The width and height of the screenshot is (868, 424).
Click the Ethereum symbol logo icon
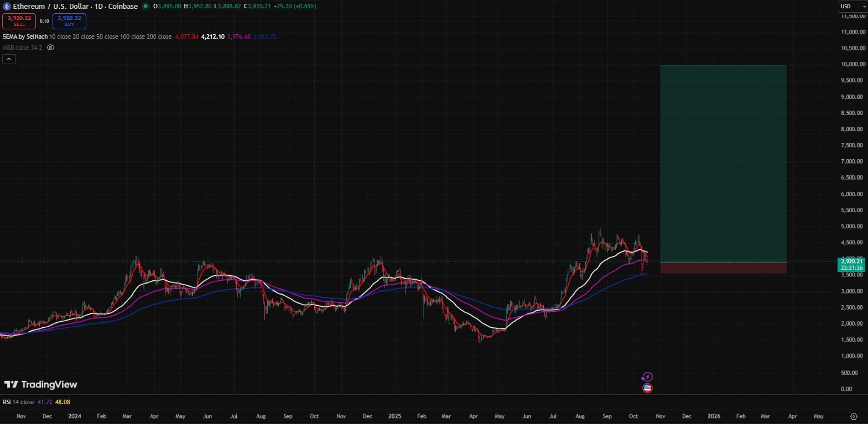[7, 7]
